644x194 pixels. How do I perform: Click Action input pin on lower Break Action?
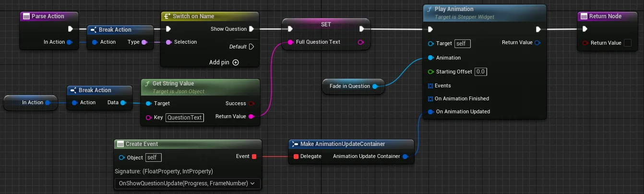pos(74,102)
